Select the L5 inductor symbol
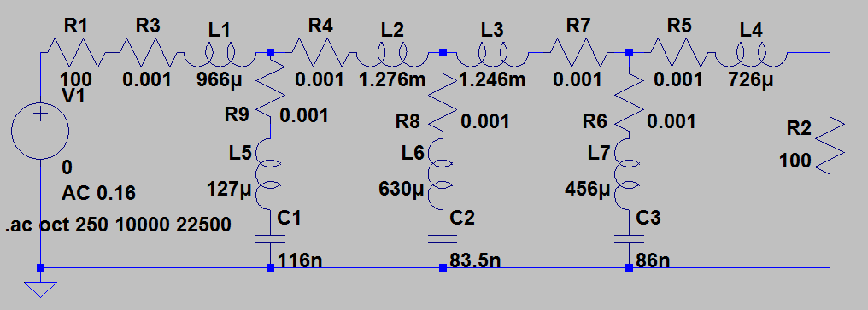 tap(269, 174)
